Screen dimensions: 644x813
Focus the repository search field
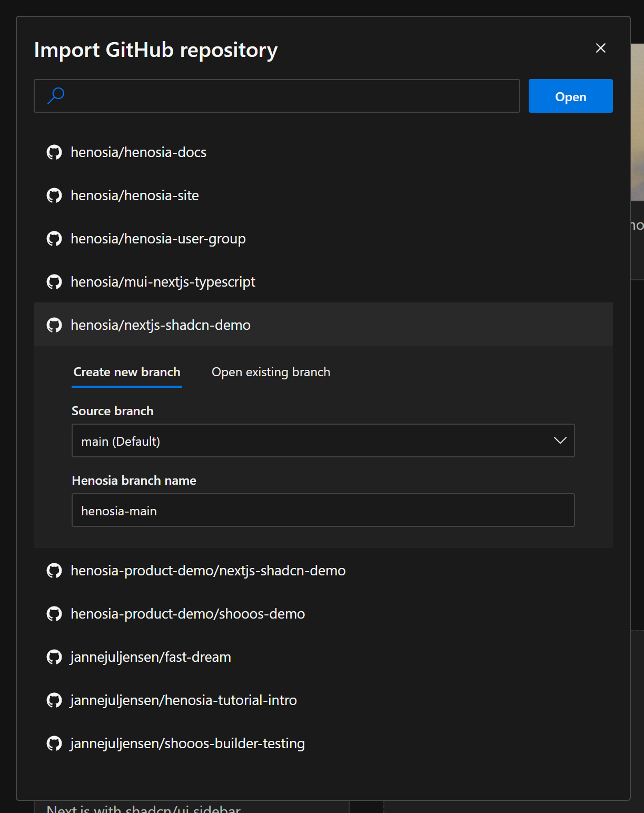coord(277,96)
